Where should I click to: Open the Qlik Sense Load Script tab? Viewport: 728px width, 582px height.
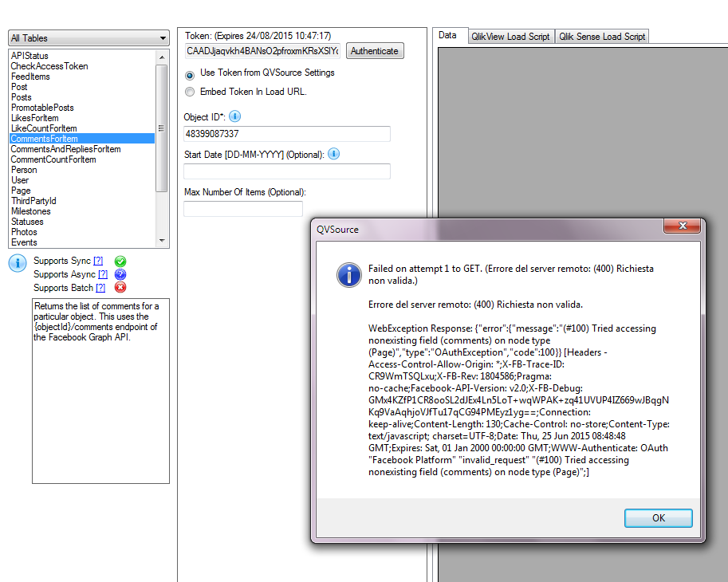click(x=602, y=36)
